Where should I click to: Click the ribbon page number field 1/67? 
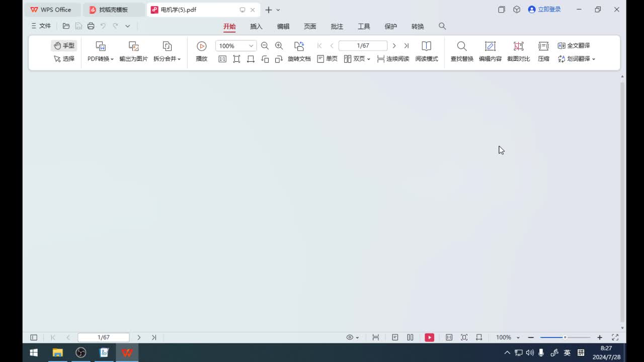(363, 46)
